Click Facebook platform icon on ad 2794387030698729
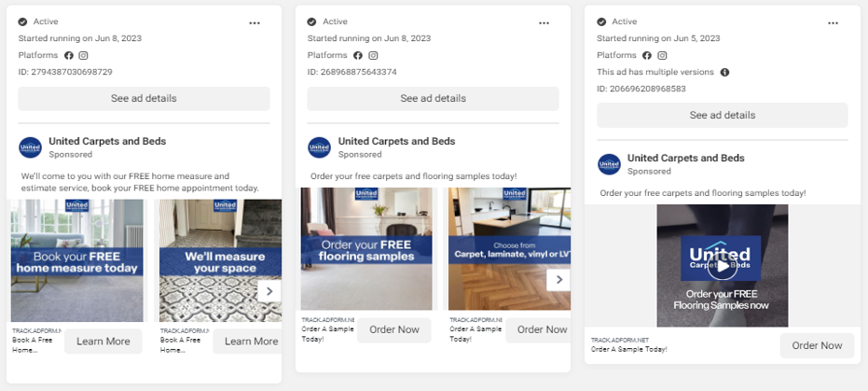The height and width of the screenshot is (391, 868). [69, 55]
